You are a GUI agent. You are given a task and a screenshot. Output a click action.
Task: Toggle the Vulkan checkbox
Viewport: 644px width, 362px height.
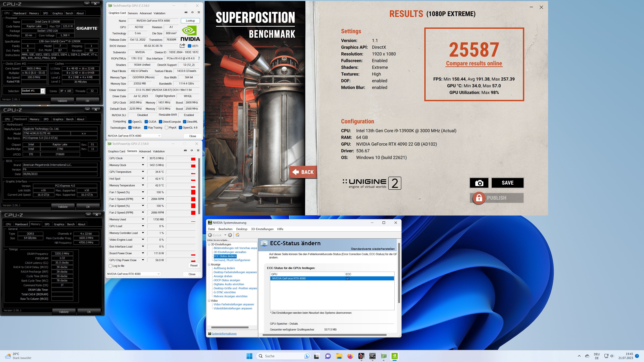(x=130, y=128)
